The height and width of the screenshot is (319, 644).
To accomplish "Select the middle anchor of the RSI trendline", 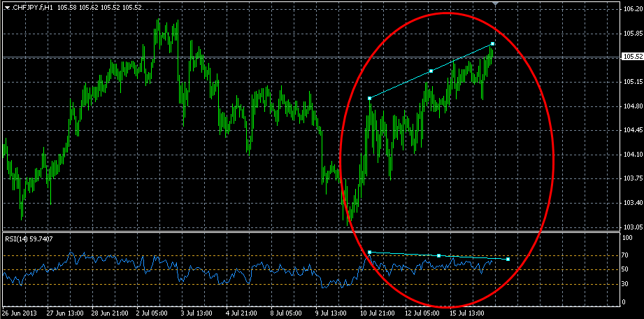I will [x=439, y=256].
